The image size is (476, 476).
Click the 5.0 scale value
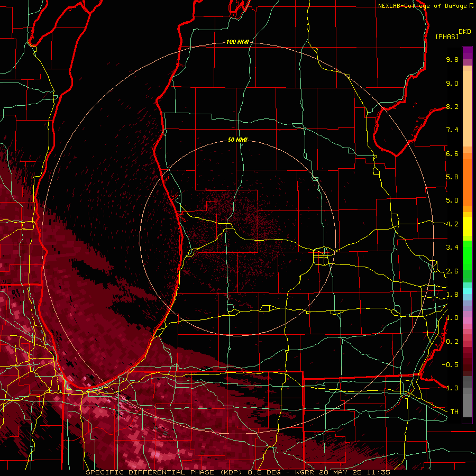click(x=452, y=200)
